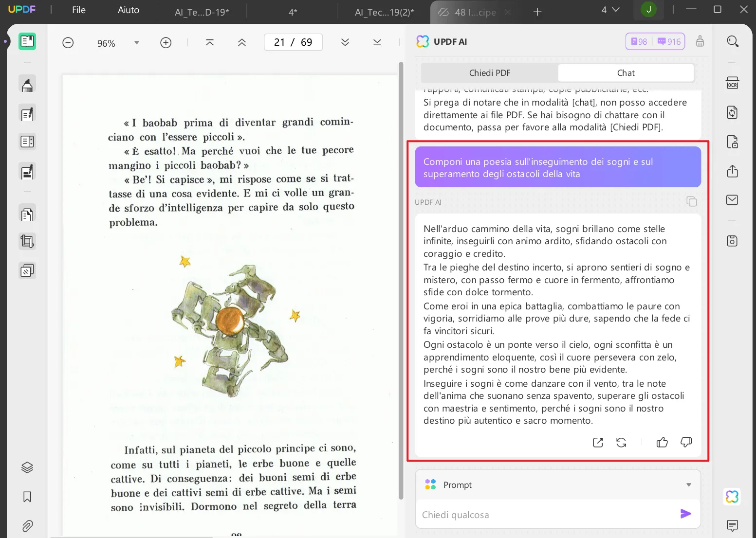The image size is (756, 538).
Task: Open the Convert PDF export tool
Action: (x=733, y=112)
